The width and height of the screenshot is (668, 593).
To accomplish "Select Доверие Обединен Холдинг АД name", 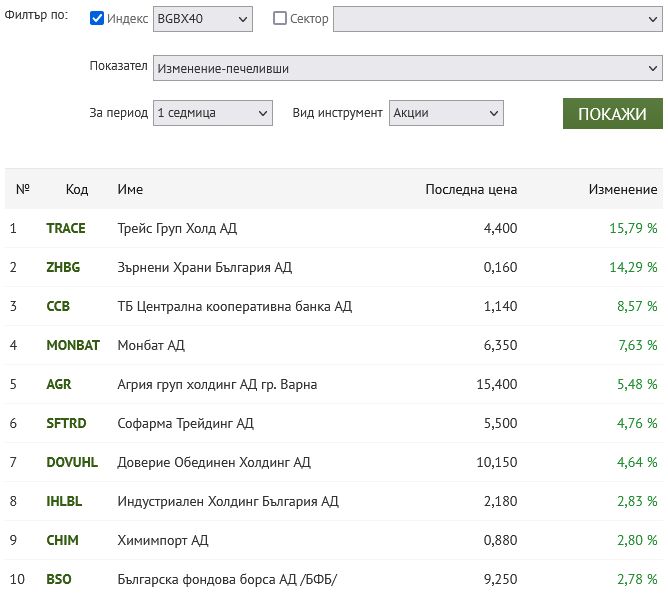I will (214, 462).
